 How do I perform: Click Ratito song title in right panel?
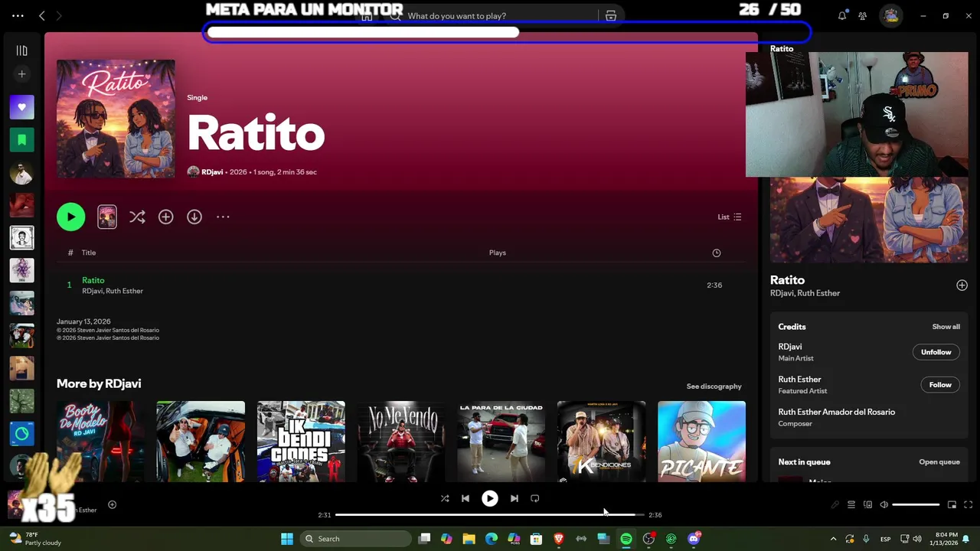787,280
